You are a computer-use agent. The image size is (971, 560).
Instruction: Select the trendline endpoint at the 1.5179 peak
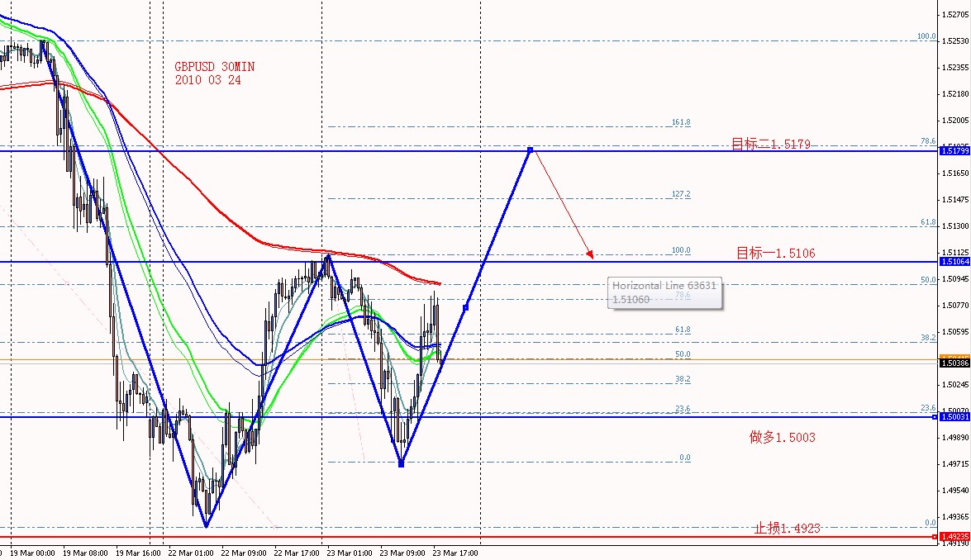530,149
